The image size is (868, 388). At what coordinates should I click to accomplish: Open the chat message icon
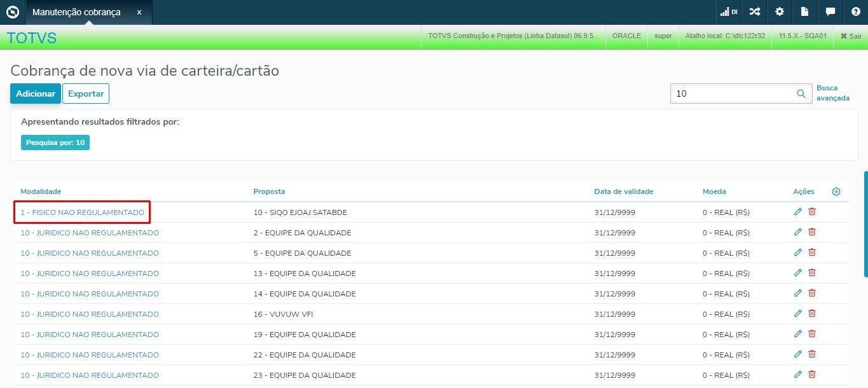pyautogui.click(x=830, y=11)
